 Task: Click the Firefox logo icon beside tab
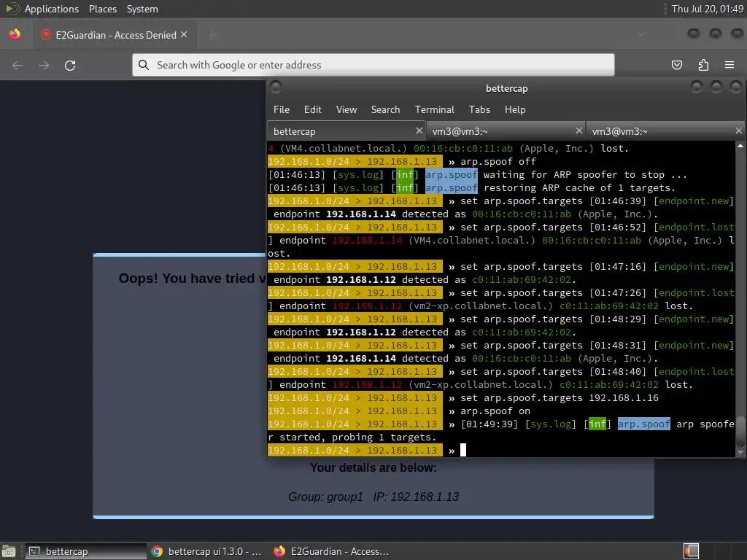coord(15,35)
